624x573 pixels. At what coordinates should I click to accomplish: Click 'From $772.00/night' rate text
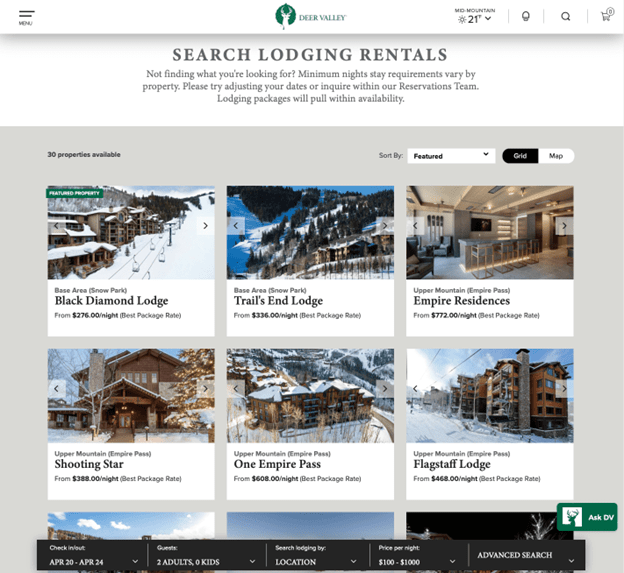click(x=476, y=316)
